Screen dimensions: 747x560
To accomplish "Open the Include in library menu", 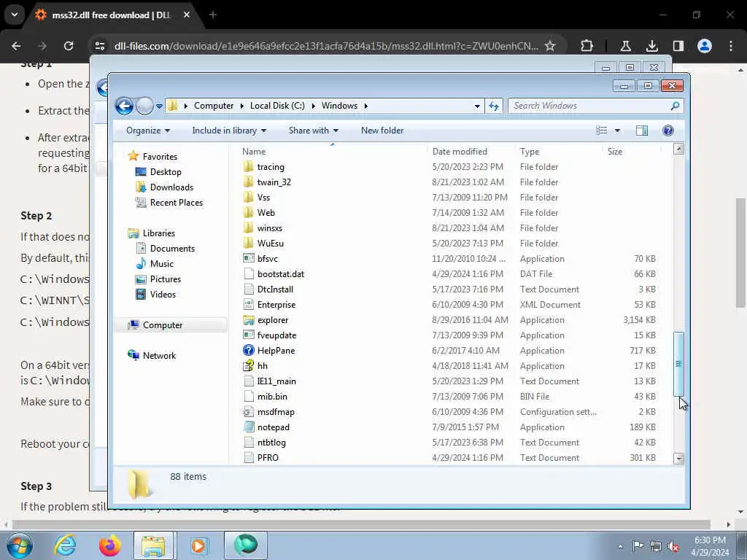I will pos(229,131).
